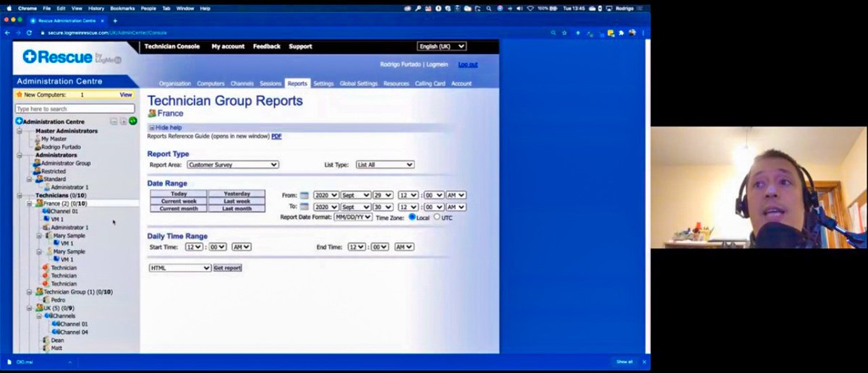Click the green refresh tree icon
868x373 pixels.
(x=133, y=121)
